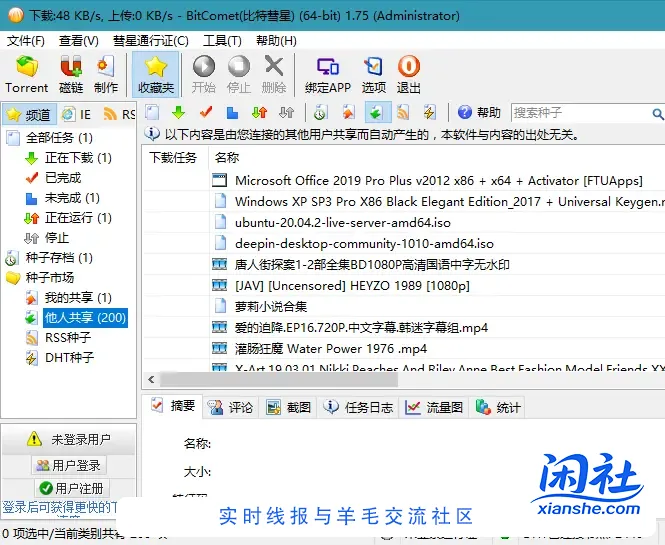
Task: Open the 文件(F) menu
Action: point(26,41)
